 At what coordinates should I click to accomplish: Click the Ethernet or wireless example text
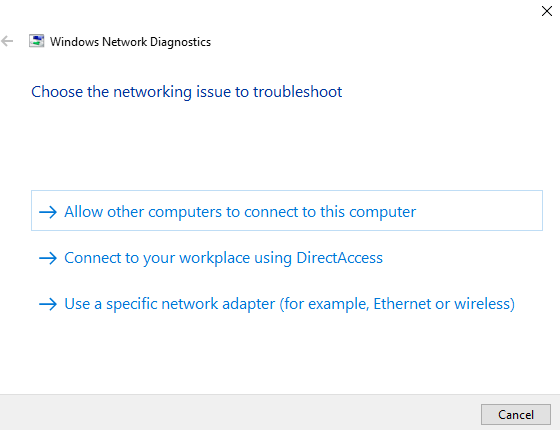[x=442, y=304]
